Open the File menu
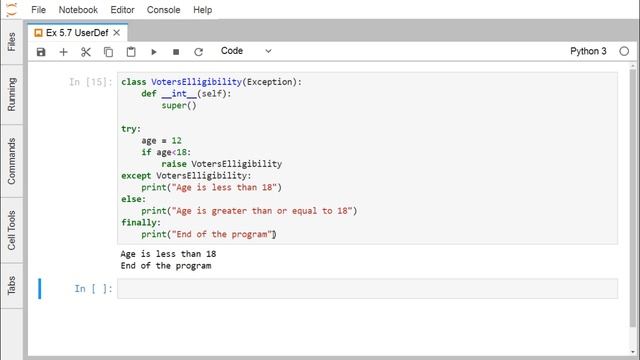640x360 pixels. coord(38,10)
